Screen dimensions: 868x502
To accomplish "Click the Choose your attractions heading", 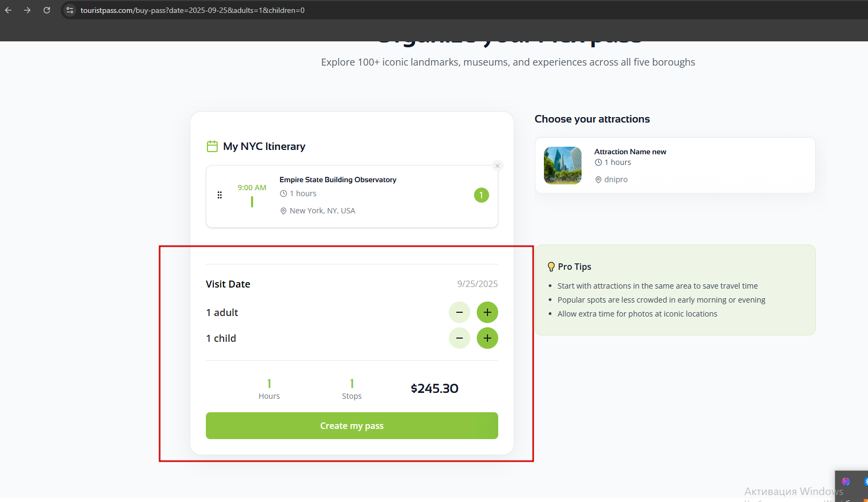I will coord(592,119).
